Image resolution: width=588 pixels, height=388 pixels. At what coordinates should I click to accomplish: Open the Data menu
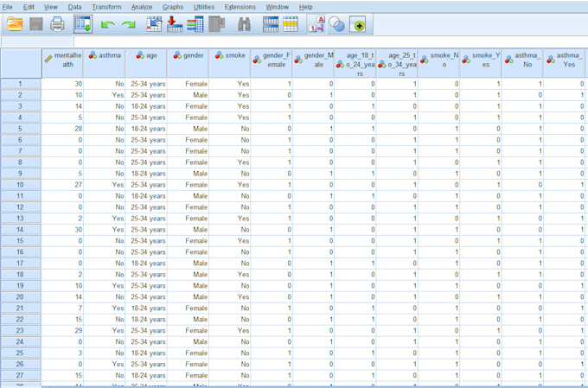click(x=74, y=7)
